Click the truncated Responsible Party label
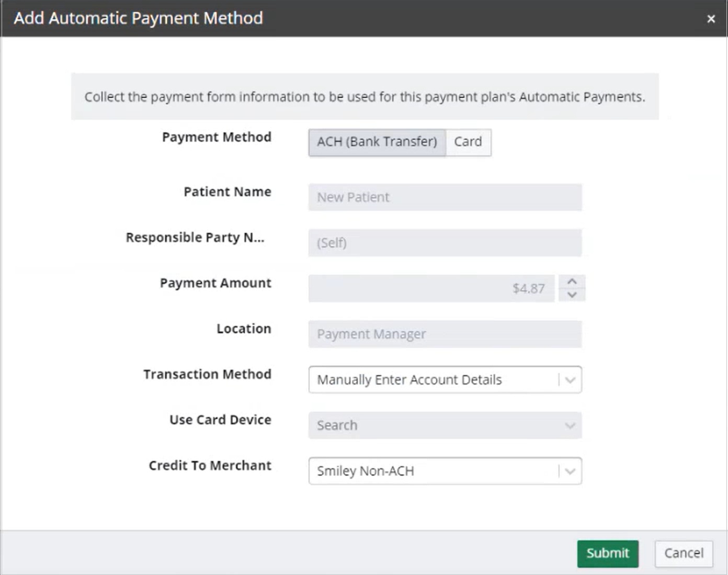The height and width of the screenshot is (575, 728). [x=195, y=238]
